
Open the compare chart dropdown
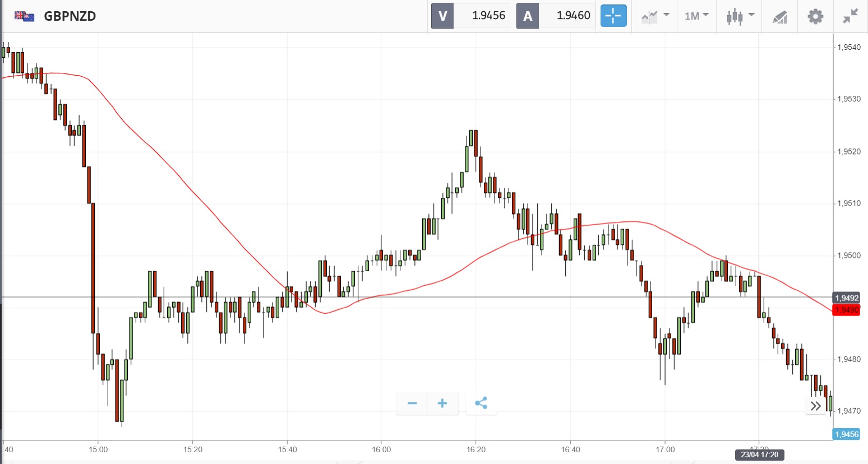(655, 16)
